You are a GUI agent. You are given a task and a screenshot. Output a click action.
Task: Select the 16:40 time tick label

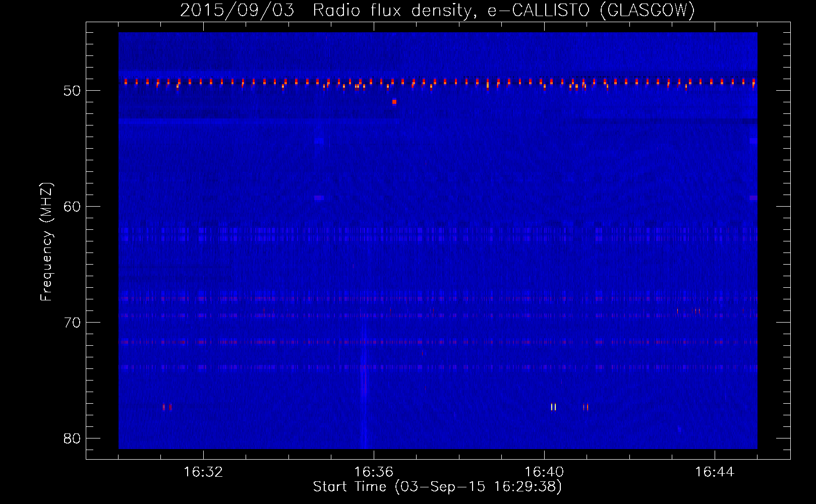544,472
